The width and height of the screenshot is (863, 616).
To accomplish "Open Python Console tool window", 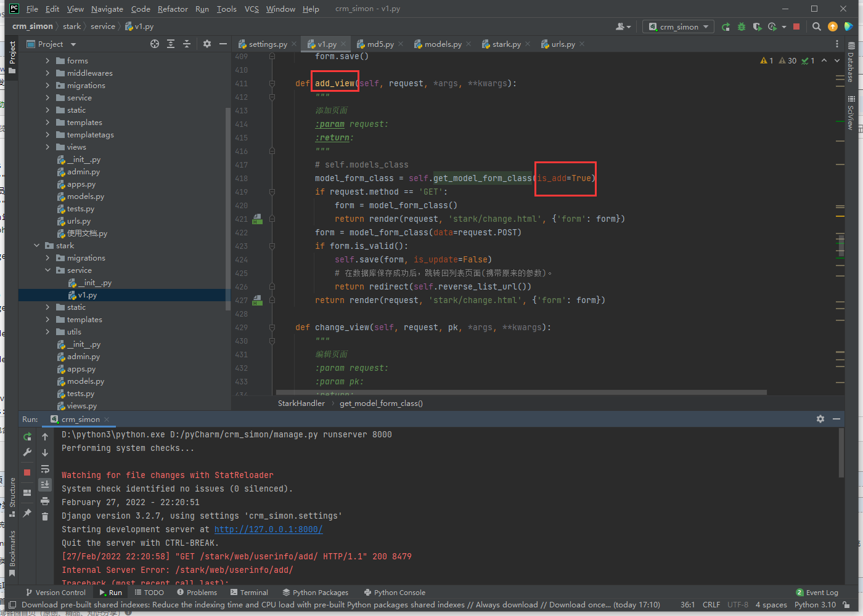I will click(x=395, y=593).
